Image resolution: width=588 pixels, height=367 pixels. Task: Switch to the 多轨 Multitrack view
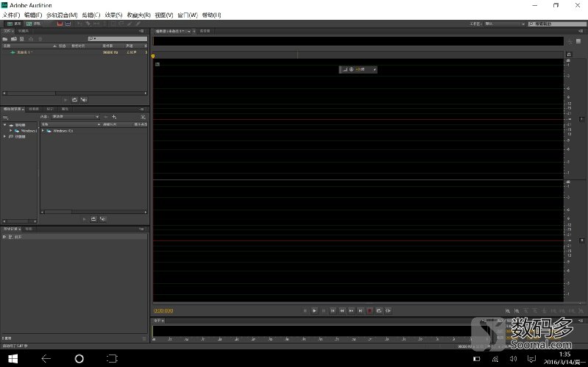pyautogui.click(x=33, y=24)
